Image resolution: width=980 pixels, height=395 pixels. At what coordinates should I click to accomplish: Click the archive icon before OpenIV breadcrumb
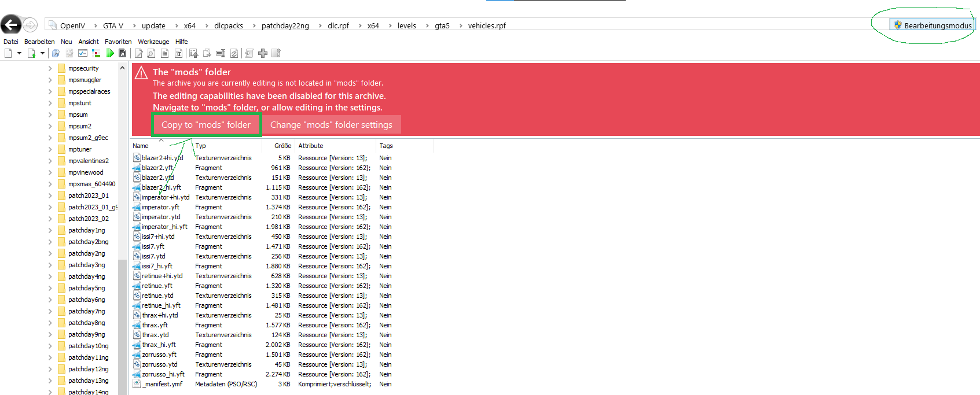[x=53, y=25]
